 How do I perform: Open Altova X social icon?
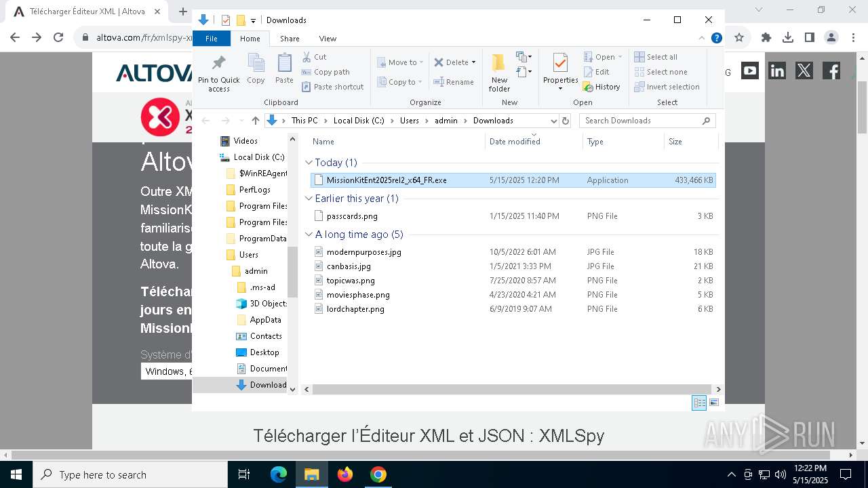pos(804,70)
